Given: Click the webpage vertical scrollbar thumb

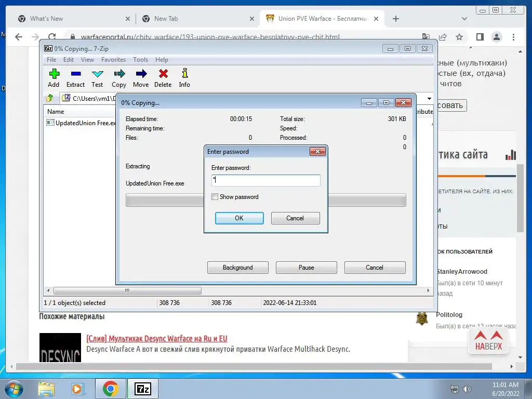Looking at the screenshot, I should [520, 198].
